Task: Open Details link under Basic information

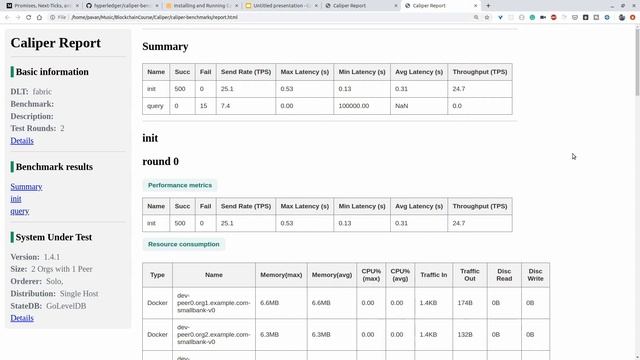Action: pos(22,141)
